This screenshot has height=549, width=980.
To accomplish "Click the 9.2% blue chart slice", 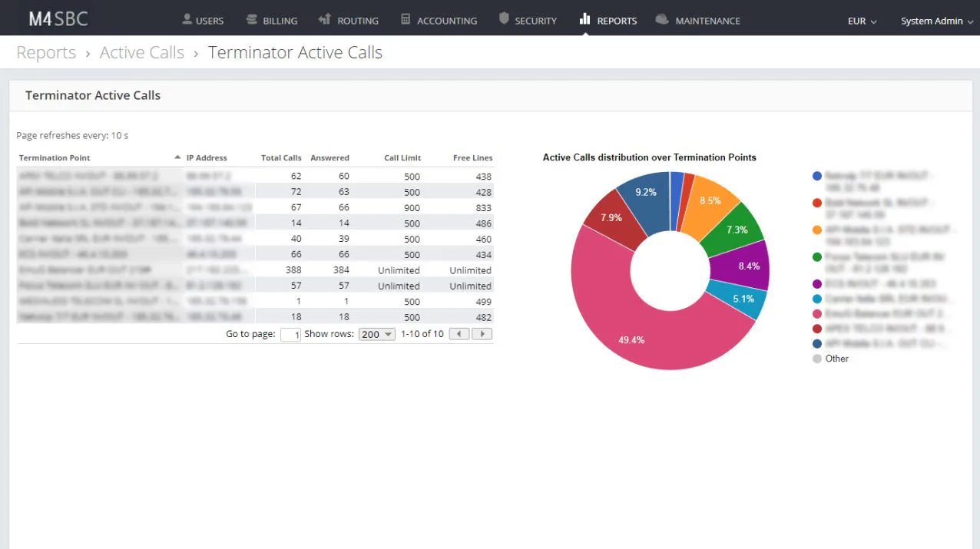I will pyautogui.click(x=646, y=193).
